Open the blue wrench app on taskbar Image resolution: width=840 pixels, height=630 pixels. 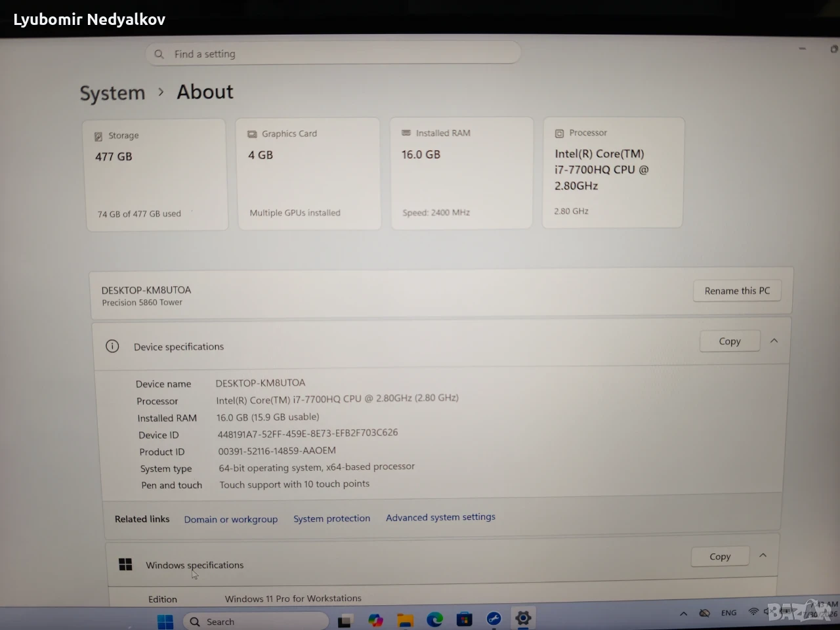click(493, 618)
